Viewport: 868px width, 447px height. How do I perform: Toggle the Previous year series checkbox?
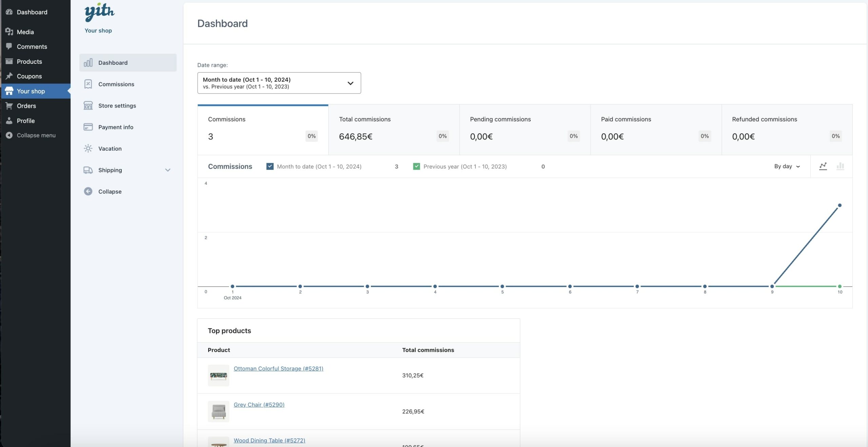coord(416,166)
